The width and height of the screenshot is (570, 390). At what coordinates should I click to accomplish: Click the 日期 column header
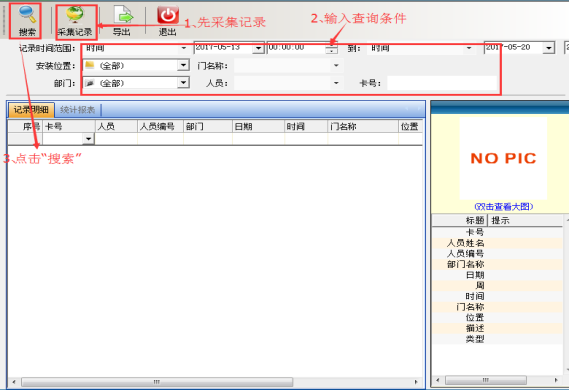click(258, 126)
